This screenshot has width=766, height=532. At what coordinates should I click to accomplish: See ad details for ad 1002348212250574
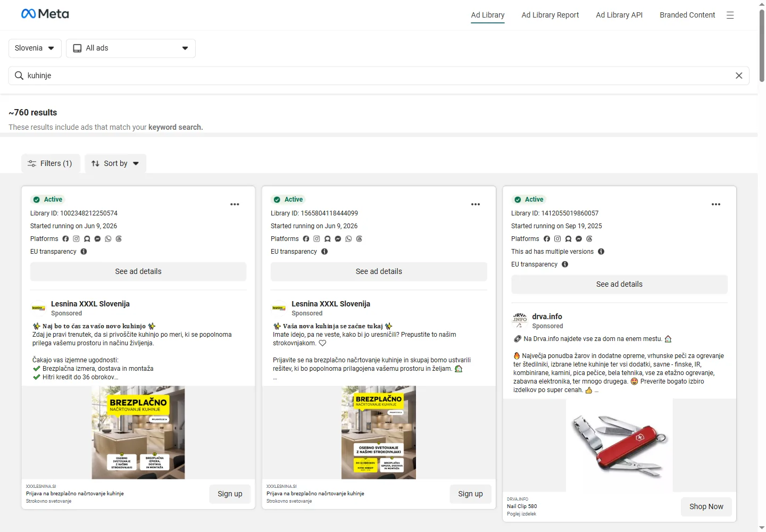tap(138, 271)
